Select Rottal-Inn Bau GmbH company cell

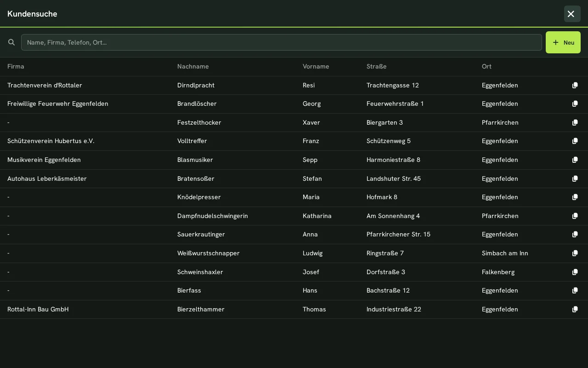(38, 309)
